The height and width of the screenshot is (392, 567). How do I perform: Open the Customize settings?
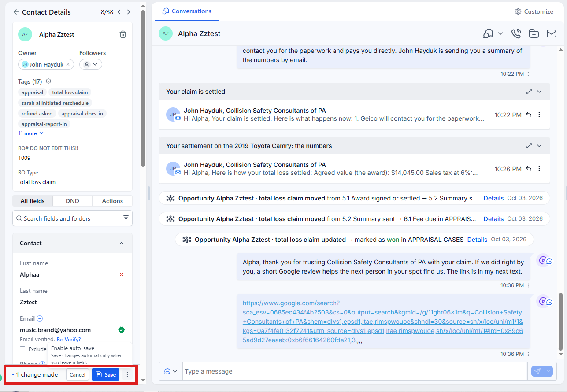534,11
